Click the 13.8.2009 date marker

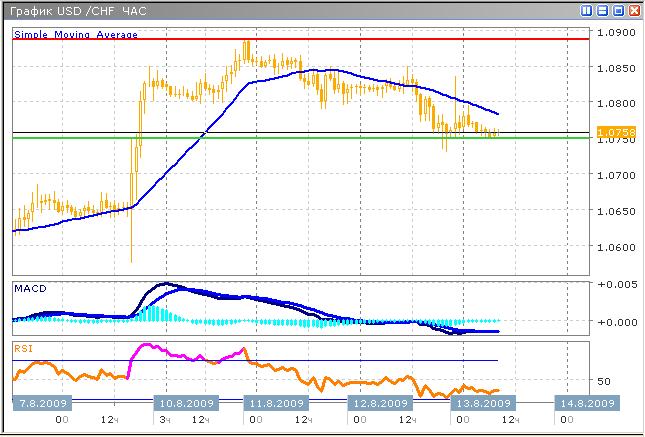pyautogui.click(x=482, y=403)
